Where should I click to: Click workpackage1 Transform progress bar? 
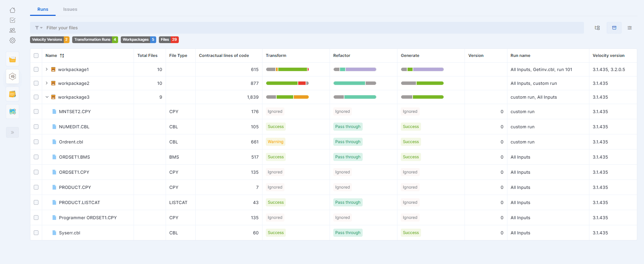tap(287, 69)
